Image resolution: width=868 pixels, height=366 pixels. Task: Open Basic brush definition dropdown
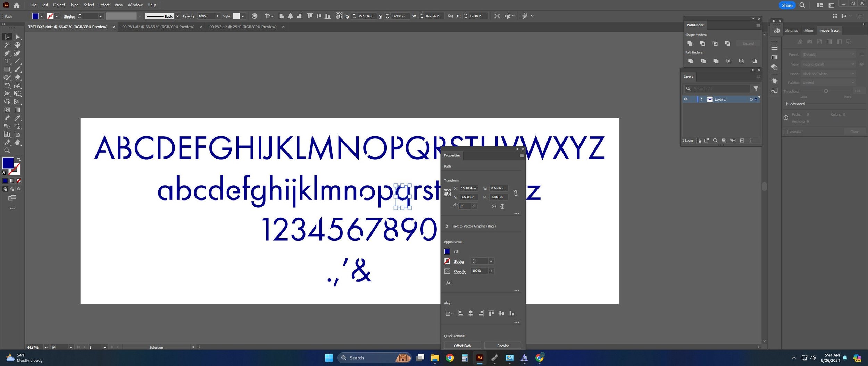coord(177,16)
